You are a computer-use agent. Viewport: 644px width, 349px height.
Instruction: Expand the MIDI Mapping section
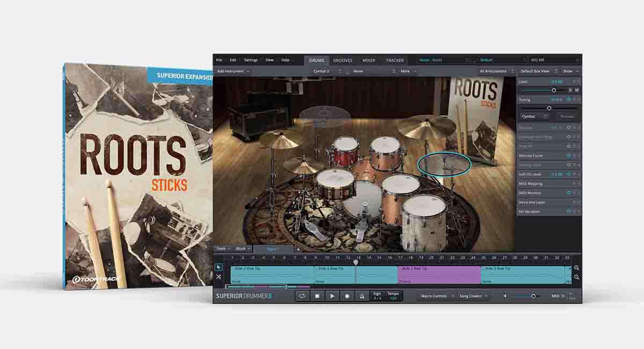(549, 183)
